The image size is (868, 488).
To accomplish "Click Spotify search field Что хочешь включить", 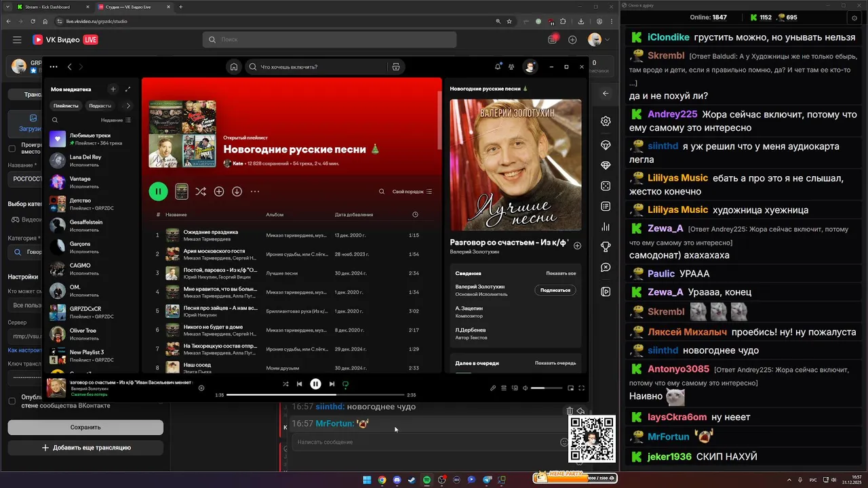I will point(319,66).
